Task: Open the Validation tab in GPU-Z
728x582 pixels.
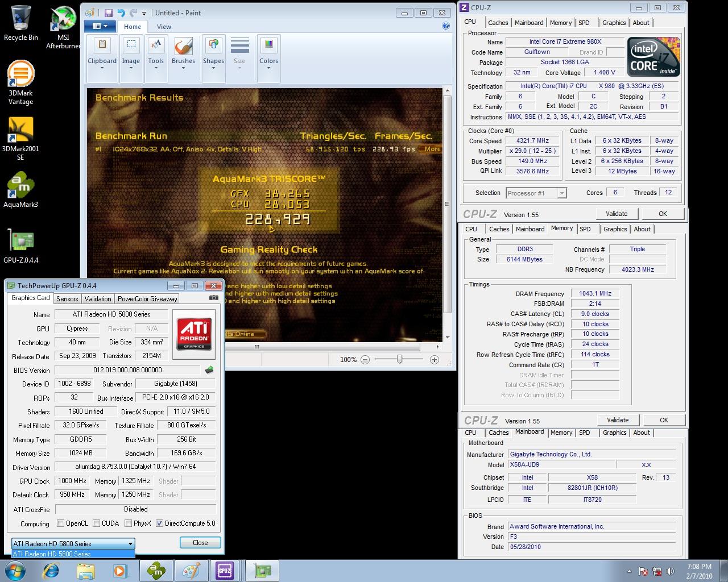Action: coord(98,298)
